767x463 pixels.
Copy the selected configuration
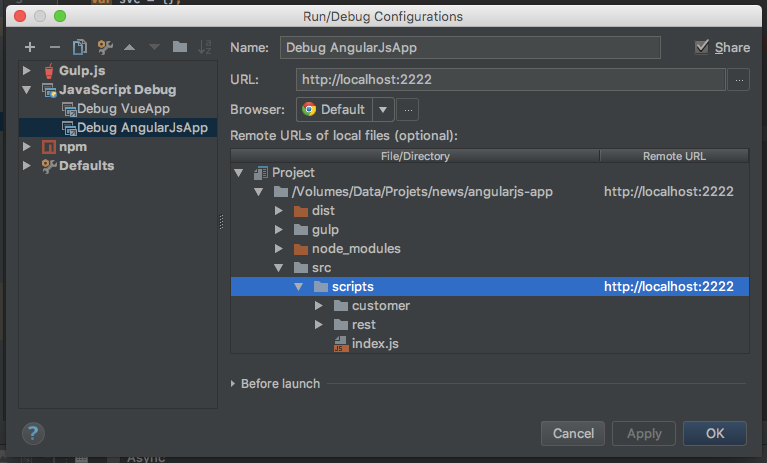[80, 47]
